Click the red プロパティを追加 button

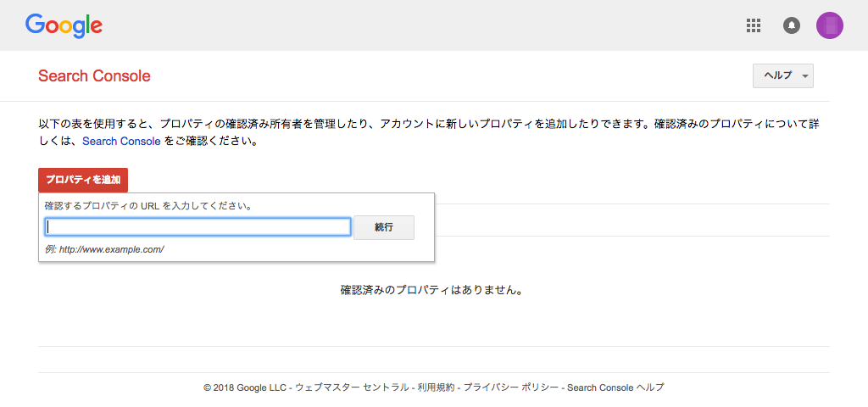click(x=83, y=180)
